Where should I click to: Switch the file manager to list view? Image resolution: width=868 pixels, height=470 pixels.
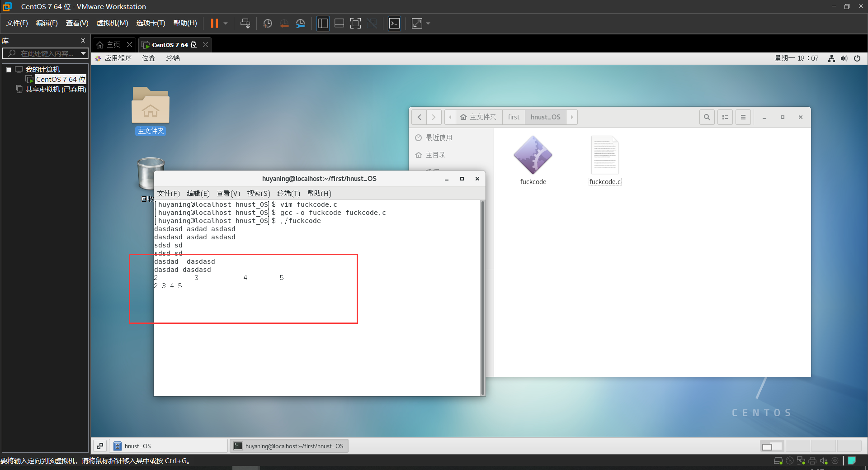tap(725, 117)
